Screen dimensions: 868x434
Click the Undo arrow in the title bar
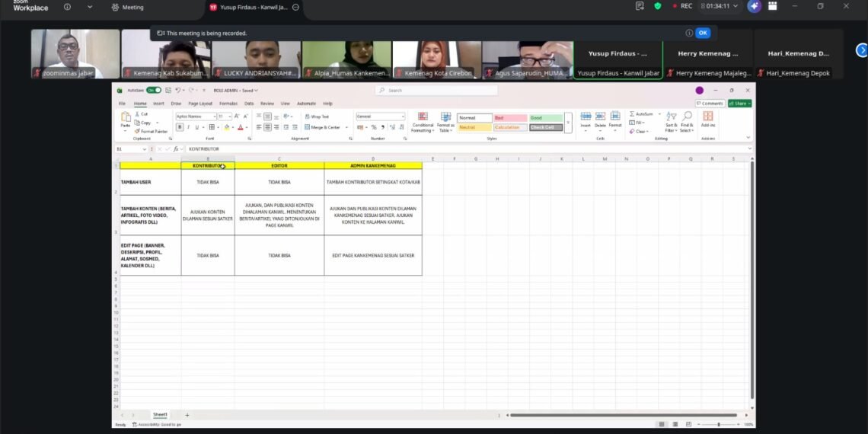tap(178, 91)
